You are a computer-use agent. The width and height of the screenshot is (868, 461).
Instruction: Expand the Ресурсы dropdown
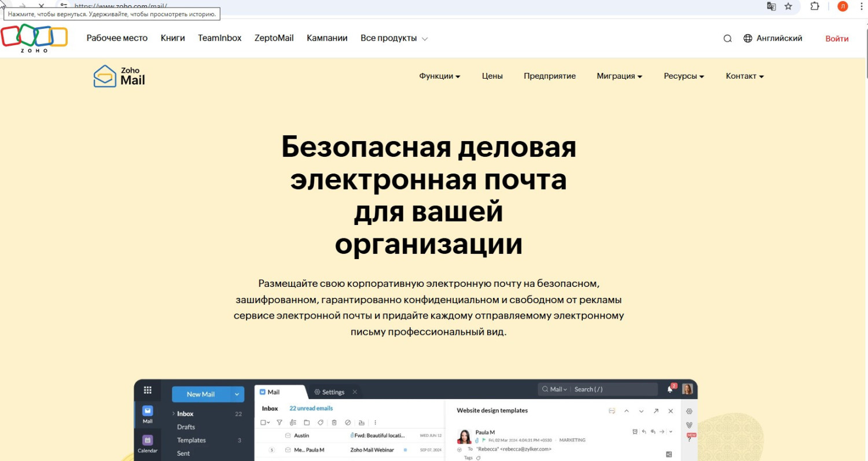coord(683,76)
